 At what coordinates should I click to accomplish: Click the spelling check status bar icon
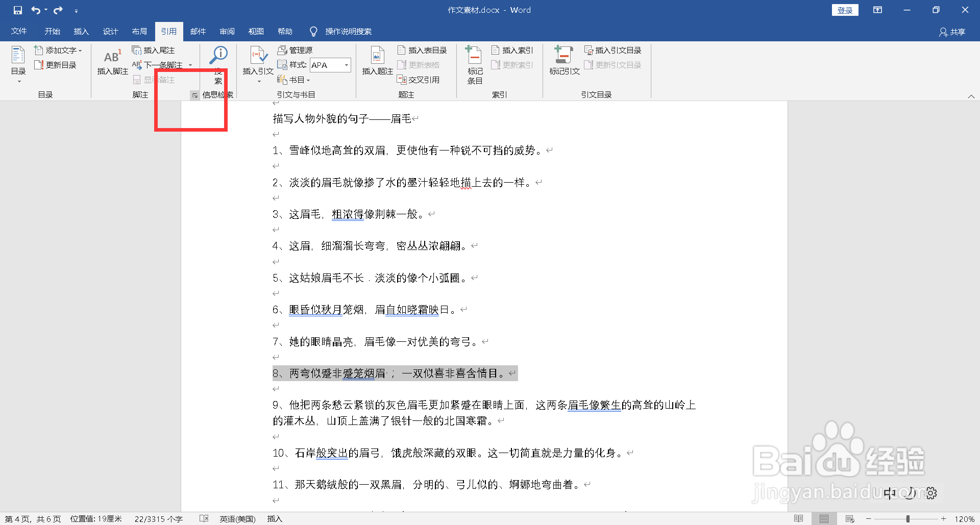click(204, 519)
